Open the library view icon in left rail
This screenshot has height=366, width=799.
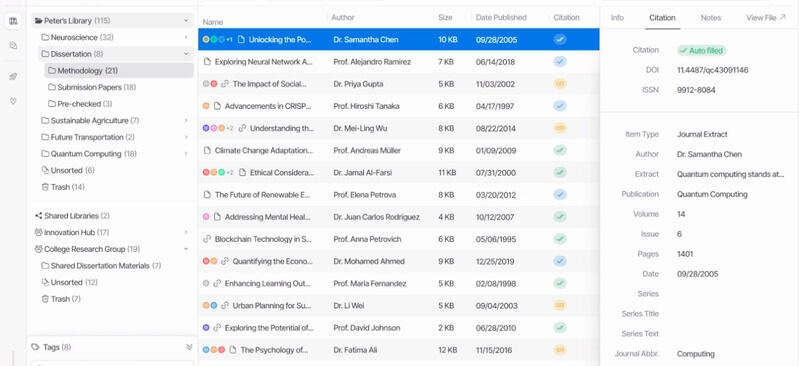click(13, 21)
